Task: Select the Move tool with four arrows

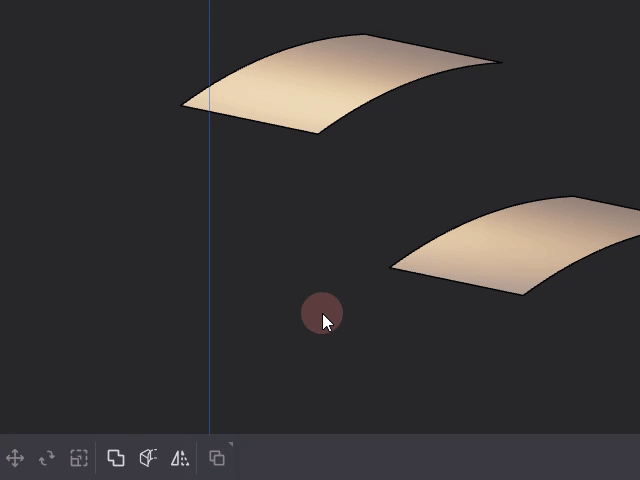Action: click(x=15, y=458)
